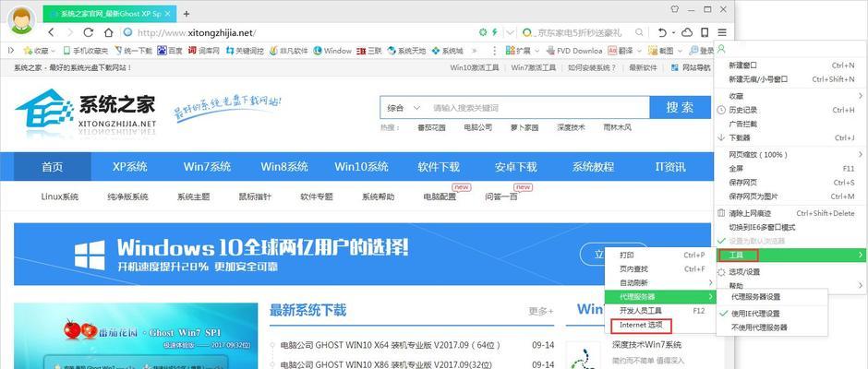
Task: Choose Internet 选项 in tools submenu
Action: coord(641,326)
